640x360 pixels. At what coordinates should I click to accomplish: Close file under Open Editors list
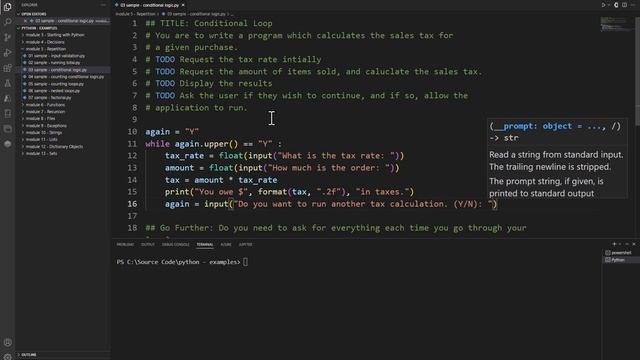pyautogui.click(x=25, y=20)
